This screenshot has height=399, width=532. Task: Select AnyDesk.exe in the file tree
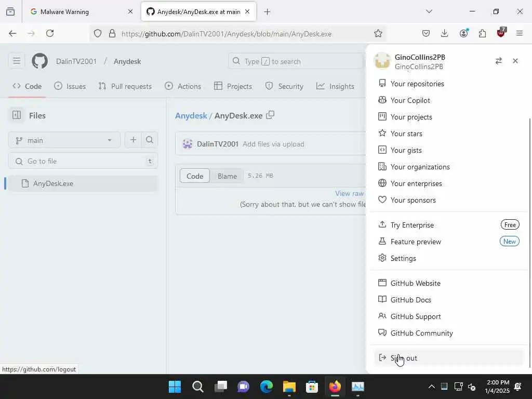pos(83,183)
